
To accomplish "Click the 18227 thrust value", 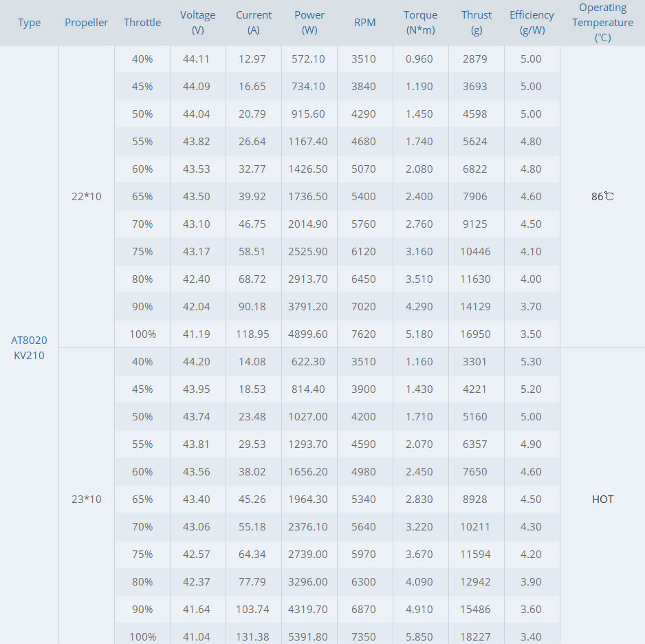I will click(x=475, y=636).
